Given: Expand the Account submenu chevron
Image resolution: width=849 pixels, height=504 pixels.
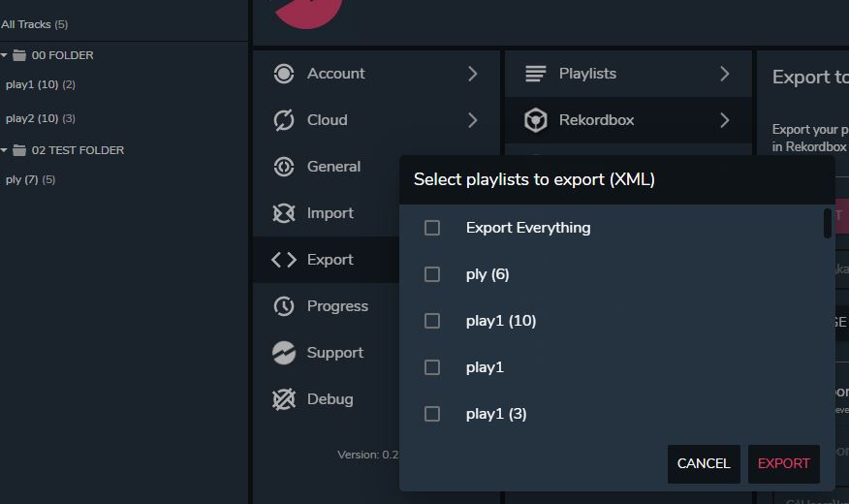Looking at the screenshot, I should [473, 74].
